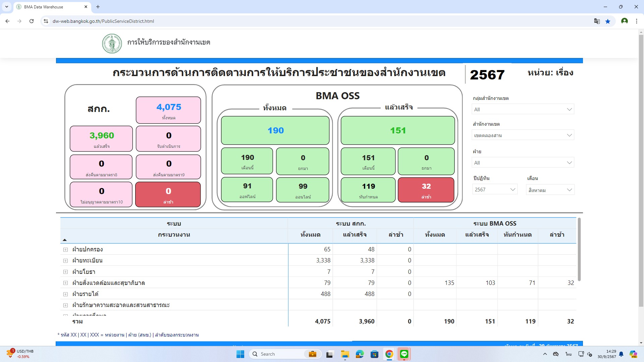
Task: Open the เดือน dropdown showing สิงหาคม
Action: pos(550,190)
